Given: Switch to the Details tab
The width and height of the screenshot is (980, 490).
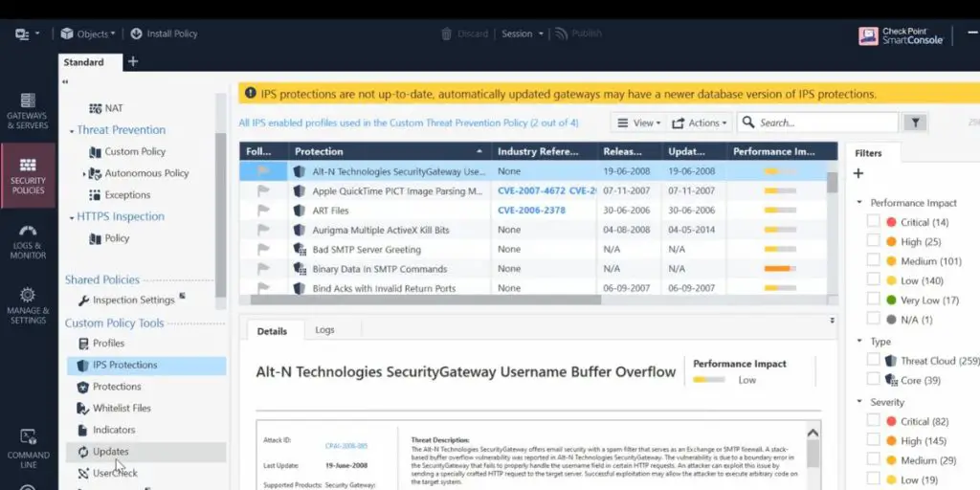Looking at the screenshot, I should 273,331.
